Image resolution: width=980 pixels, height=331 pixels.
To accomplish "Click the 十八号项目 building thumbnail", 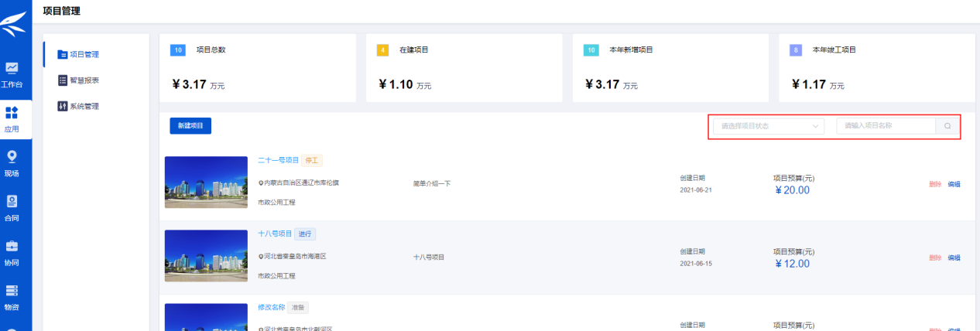I will click(x=206, y=255).
